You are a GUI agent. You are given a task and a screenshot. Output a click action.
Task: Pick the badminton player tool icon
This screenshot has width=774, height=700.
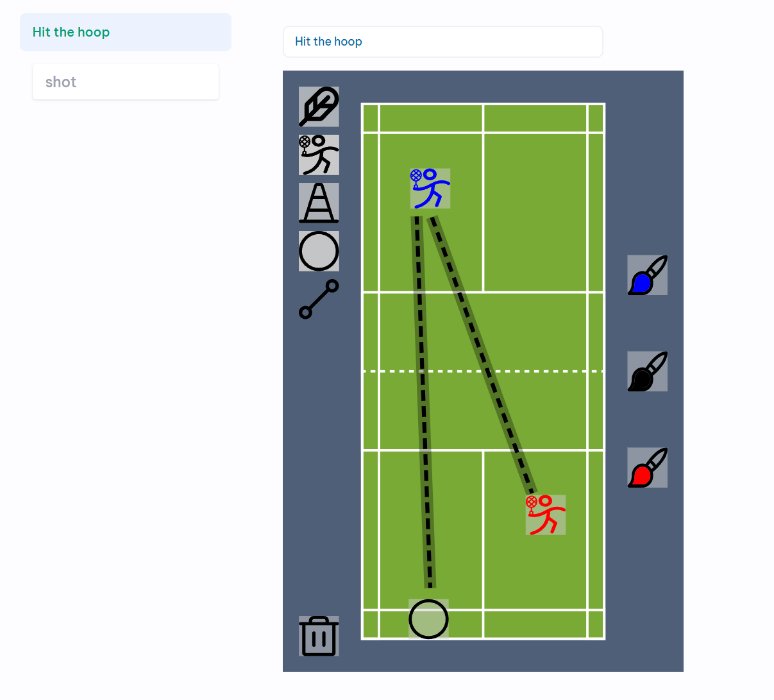(319, 155)
